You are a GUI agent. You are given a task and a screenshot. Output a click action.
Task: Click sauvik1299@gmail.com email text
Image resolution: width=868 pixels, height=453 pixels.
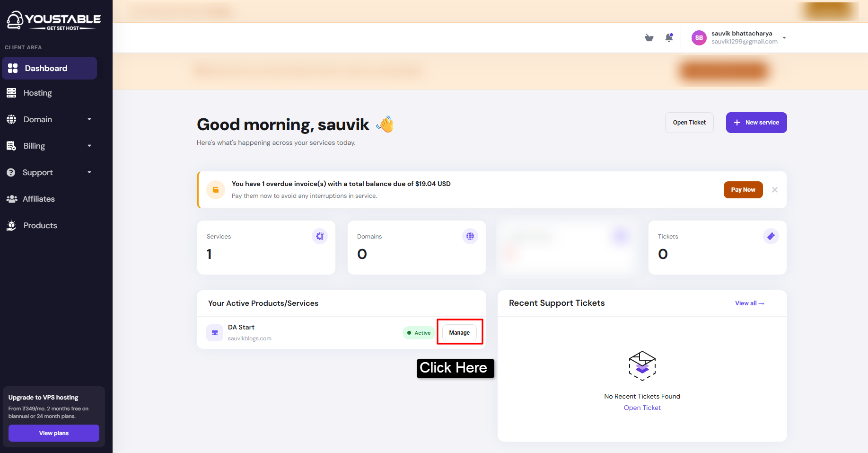point(745,42)
